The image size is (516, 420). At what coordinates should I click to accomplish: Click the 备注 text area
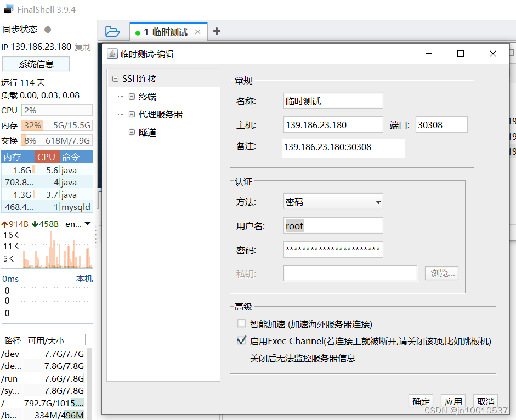tap(343, 149)
